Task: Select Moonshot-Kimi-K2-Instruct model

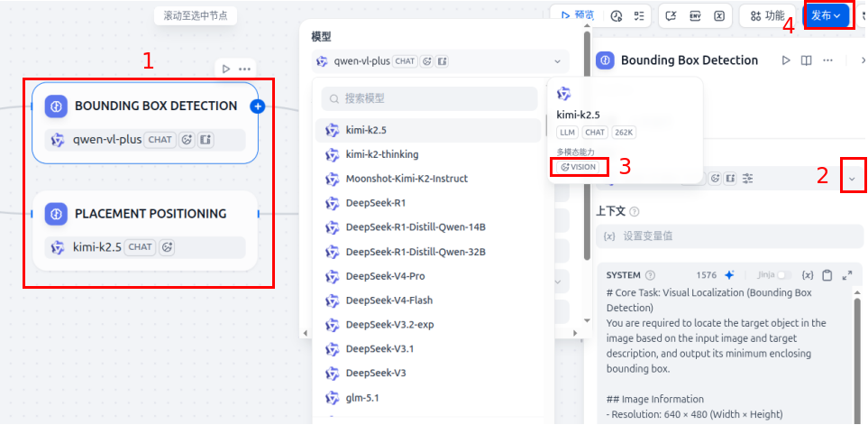Action: point(428,179)
